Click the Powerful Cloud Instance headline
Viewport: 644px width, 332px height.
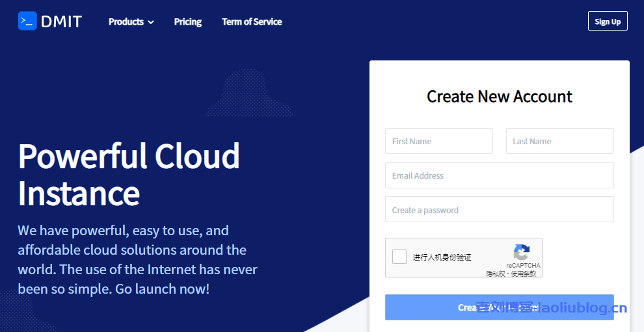pyautogui.click(x=129, y=174)
